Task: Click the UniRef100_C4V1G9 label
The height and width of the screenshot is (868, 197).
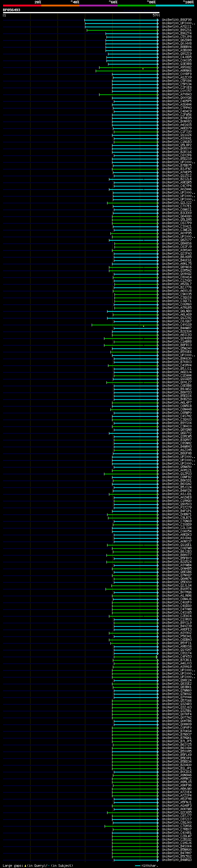Action: [177, 325]
